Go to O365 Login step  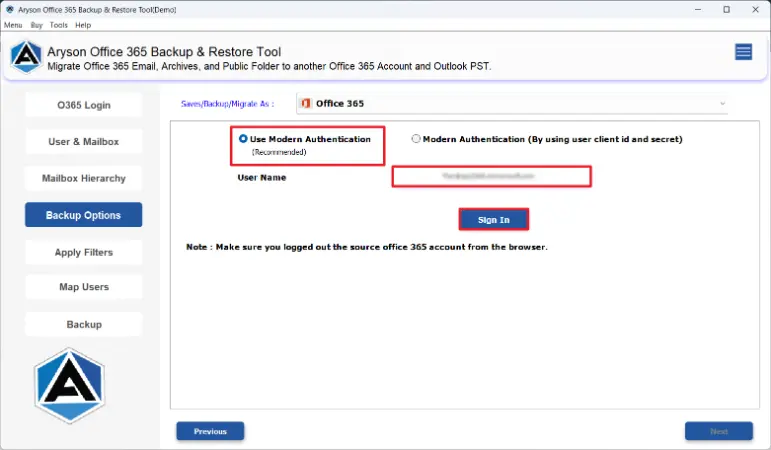pyautogui.click(x=84, y=105)
